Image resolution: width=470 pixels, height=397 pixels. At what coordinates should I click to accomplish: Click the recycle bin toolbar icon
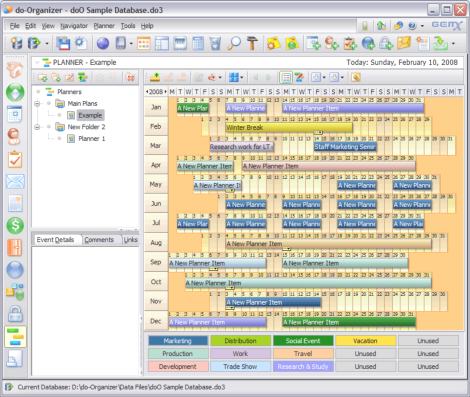coord(216,43)
